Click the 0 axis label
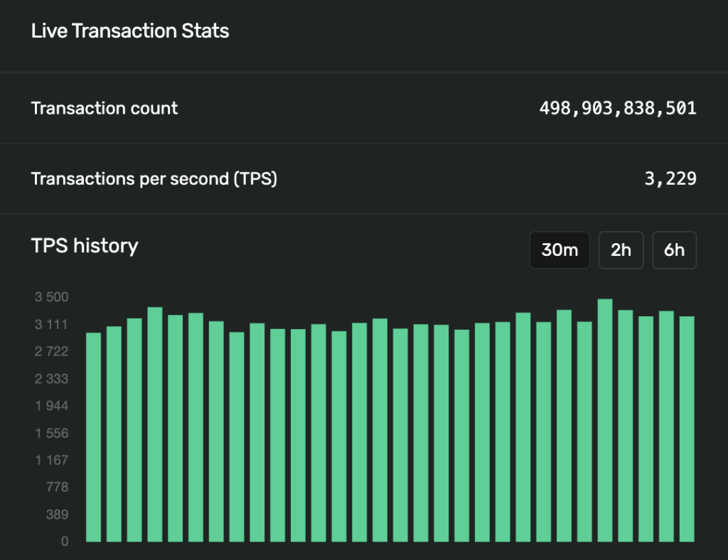Viewport: 728px width, 560px height. 64,541
